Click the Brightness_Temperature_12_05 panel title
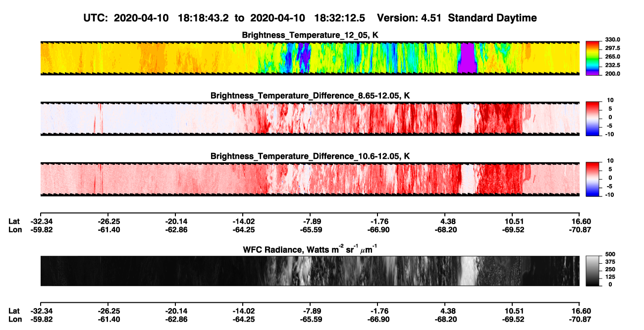The height and width of the screenshot is (330, 644). point(310,35)
